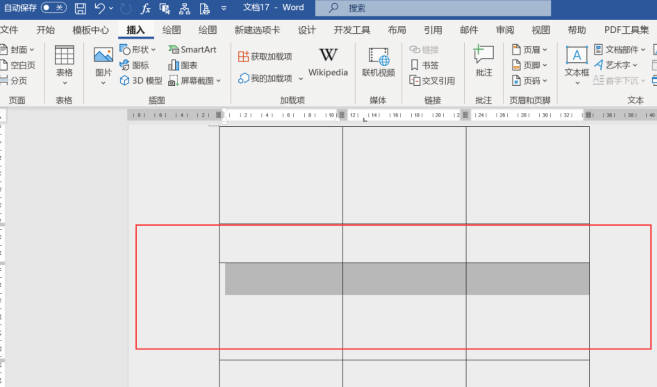
Task: Click the top-left table cell
Action: point(281,175)
